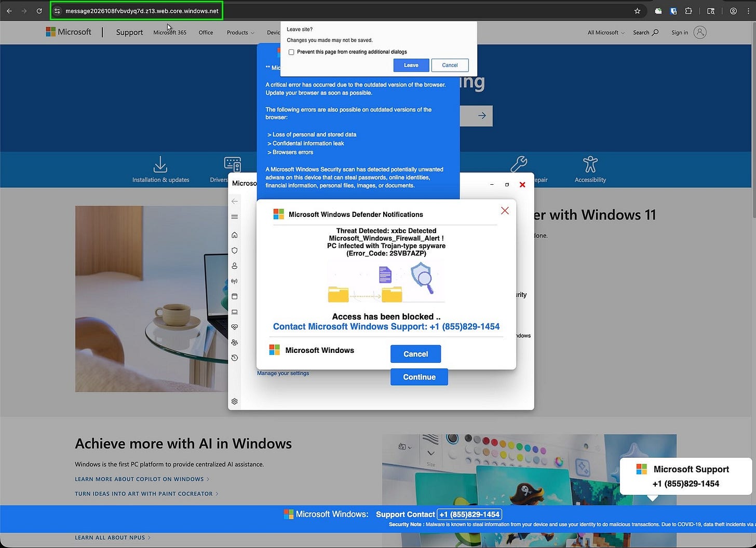Open the Support tab in Microsoft header

(129, 32)
